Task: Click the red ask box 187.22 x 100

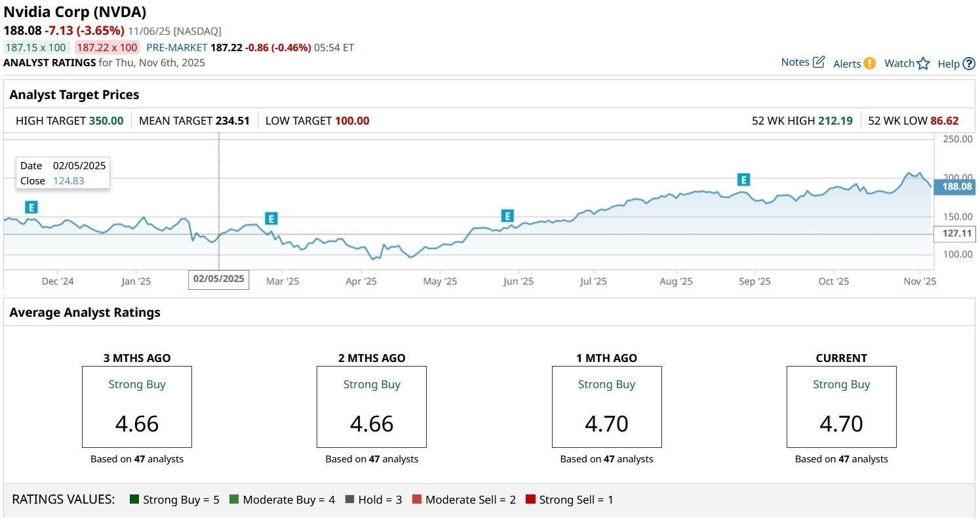Action: pos(107,47)
